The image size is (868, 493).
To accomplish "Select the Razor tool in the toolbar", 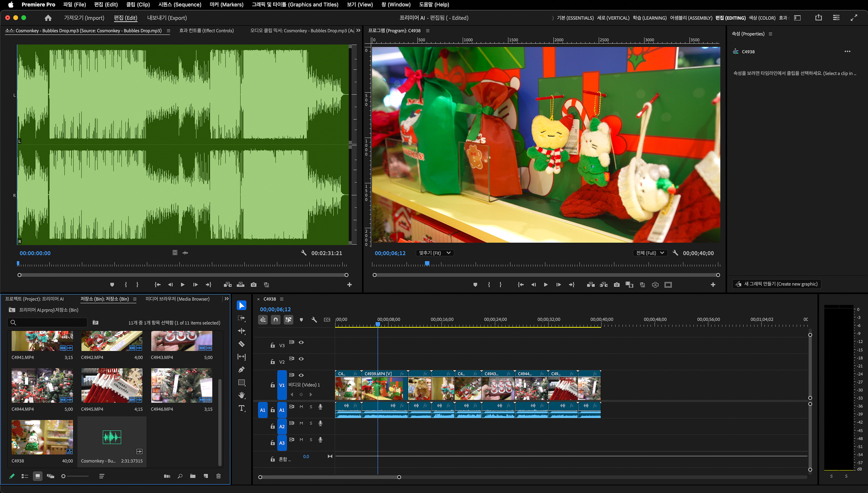I will (x=242, y=344).
